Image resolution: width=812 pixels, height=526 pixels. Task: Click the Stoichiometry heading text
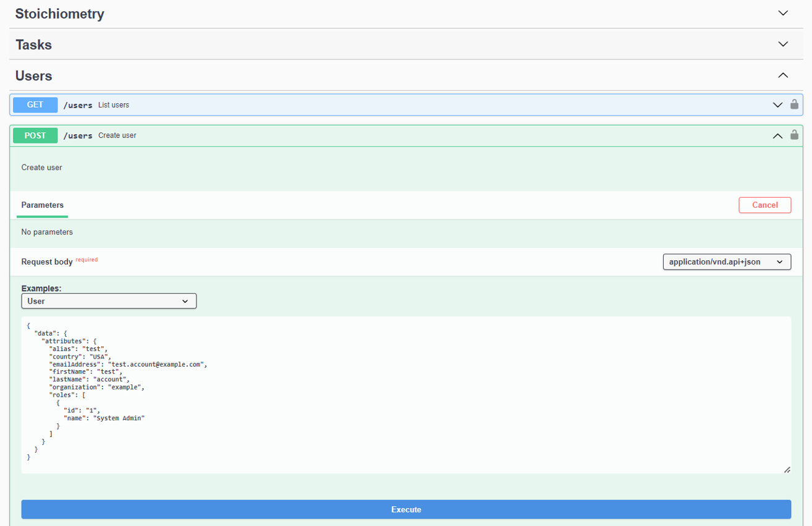pyautogui.click(x=59, y=14)
